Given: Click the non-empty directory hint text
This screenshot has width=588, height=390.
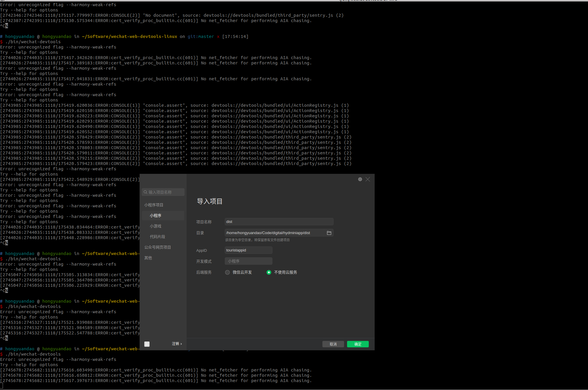Looking at the screenshot, I should click(257, 240).
